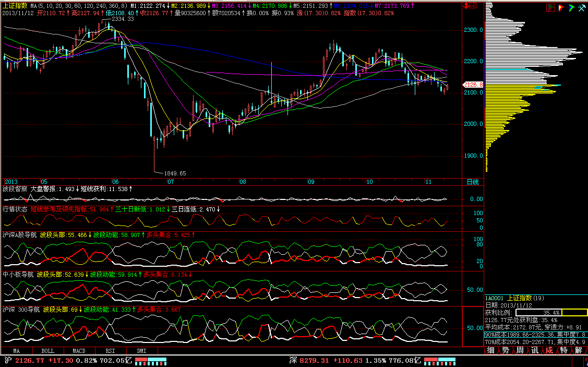Click the 沪深A股导航 indicator panel title
The width and height of the screenshot is (588, 367).
point(19,235)
